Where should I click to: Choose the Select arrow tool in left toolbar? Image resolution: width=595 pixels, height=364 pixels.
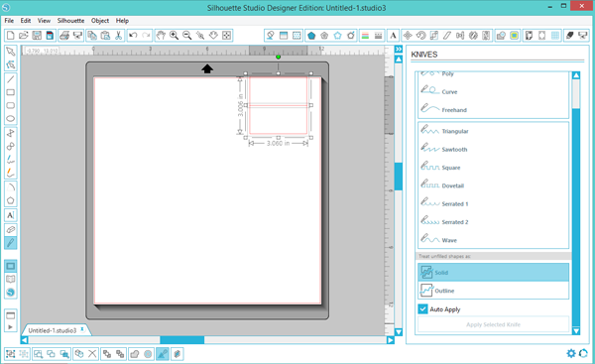point(11,52)
